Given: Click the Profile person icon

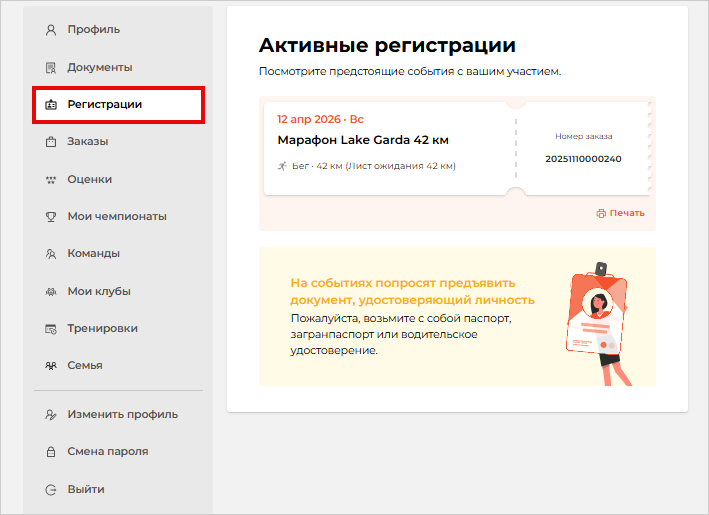Looking at the screenshot, I should (51, 29).
